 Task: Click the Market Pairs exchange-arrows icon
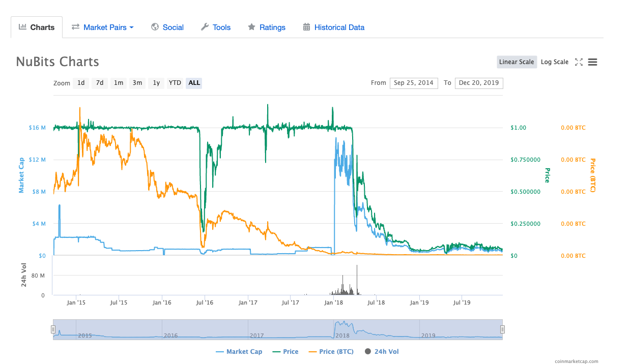tap(75, 27)
